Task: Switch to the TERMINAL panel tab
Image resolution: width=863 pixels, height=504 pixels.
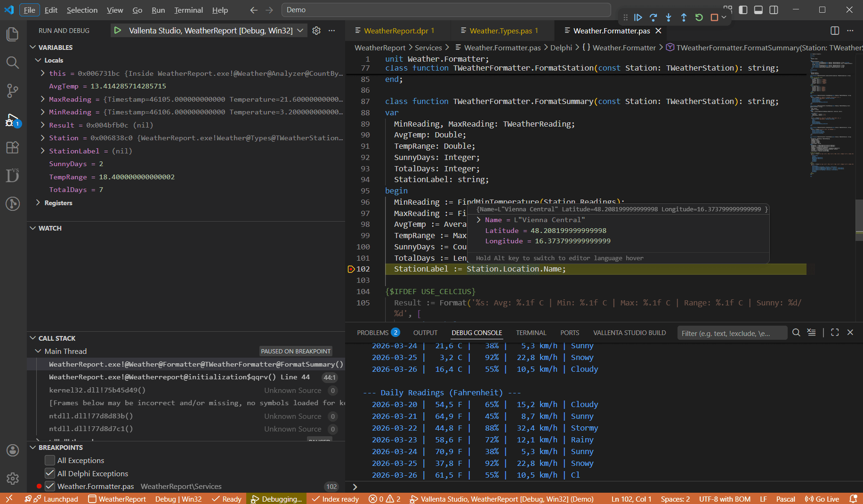Action: tap(531, 333)
